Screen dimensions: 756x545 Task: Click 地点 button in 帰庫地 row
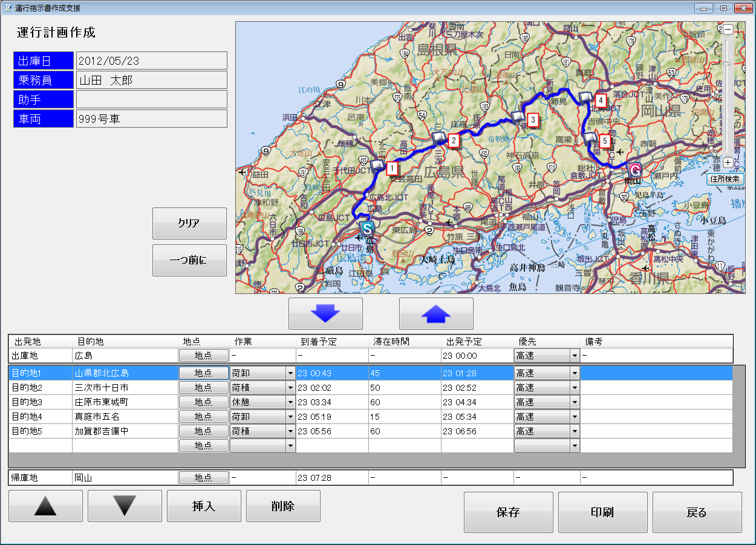coord(204,478)
